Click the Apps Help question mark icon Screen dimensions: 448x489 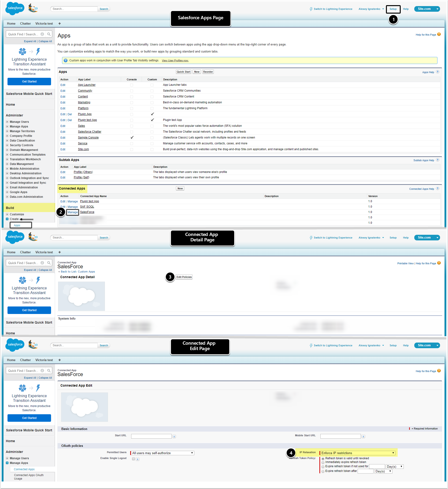pyautogui.click(x=437, y=72)
